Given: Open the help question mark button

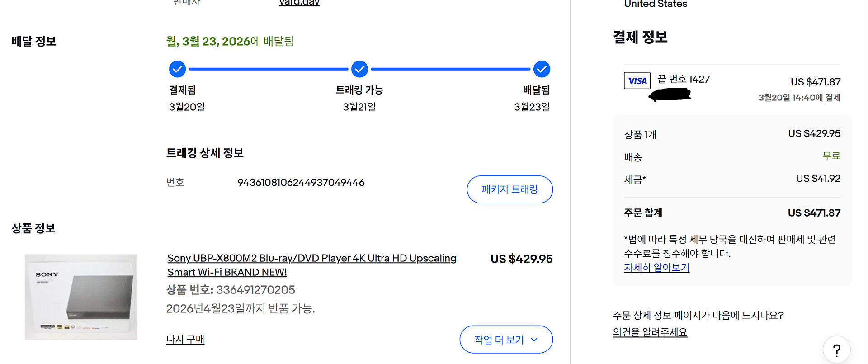Looking at the screenshot, I should [x=836, y=350].
